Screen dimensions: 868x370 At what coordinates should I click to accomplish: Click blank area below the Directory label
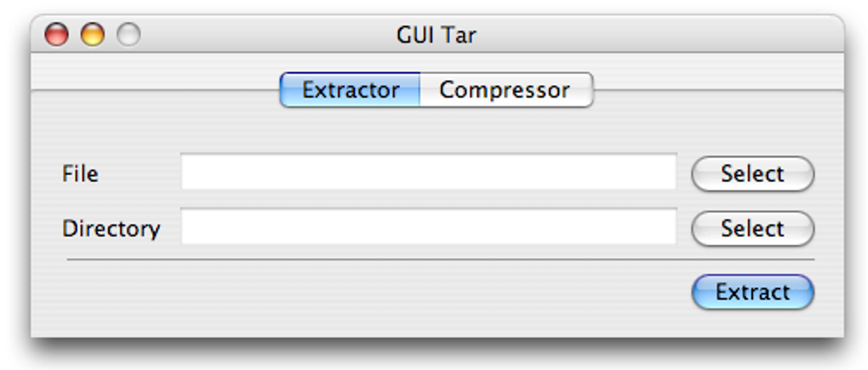[111, 294]
